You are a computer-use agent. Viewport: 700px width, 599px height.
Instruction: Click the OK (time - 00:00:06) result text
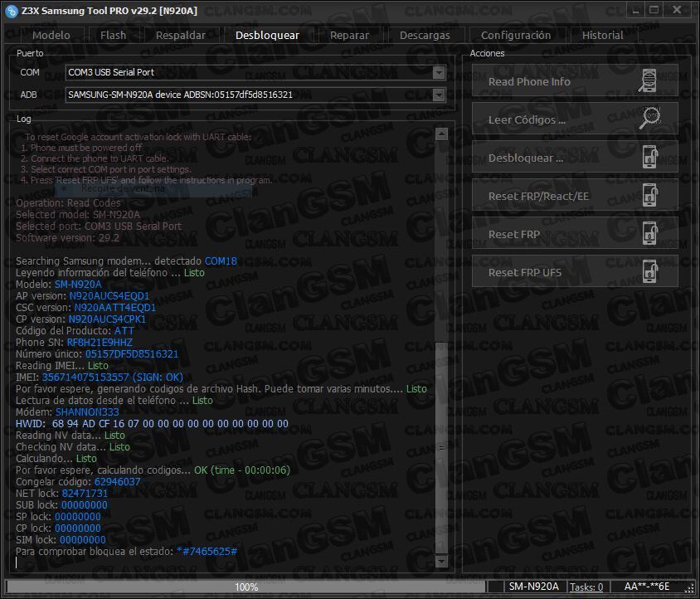(x=242, y=470)
